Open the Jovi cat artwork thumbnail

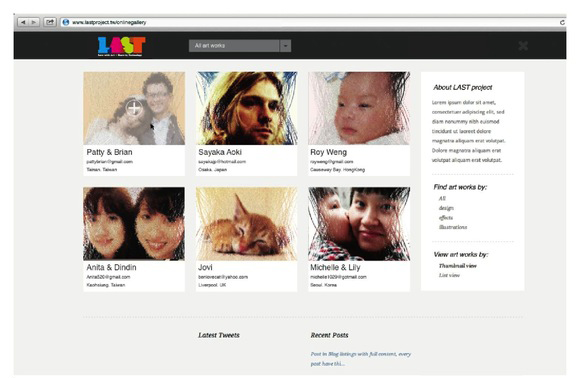pos(246,224)
